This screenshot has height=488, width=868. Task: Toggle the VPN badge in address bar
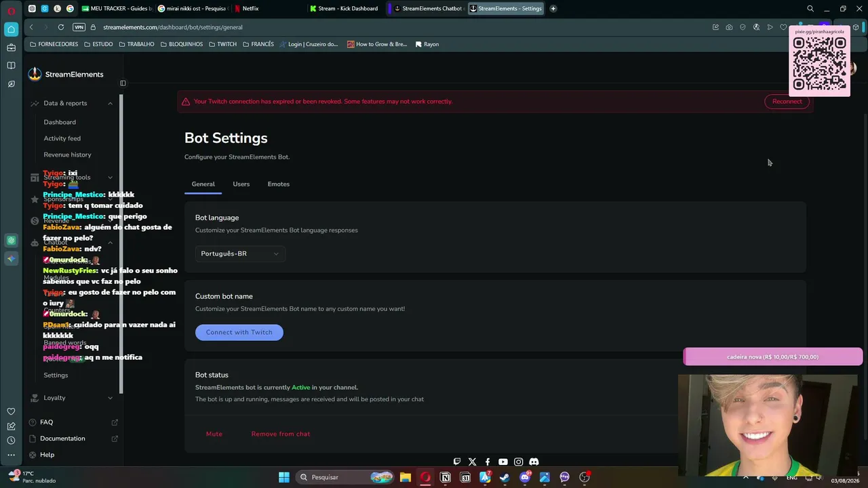(79, 27)
